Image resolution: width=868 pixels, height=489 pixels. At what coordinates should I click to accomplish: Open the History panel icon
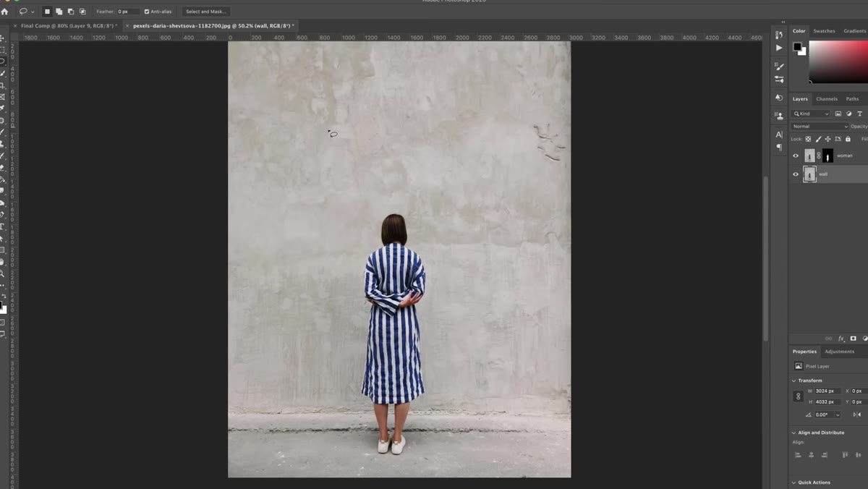tap(779, 34)
